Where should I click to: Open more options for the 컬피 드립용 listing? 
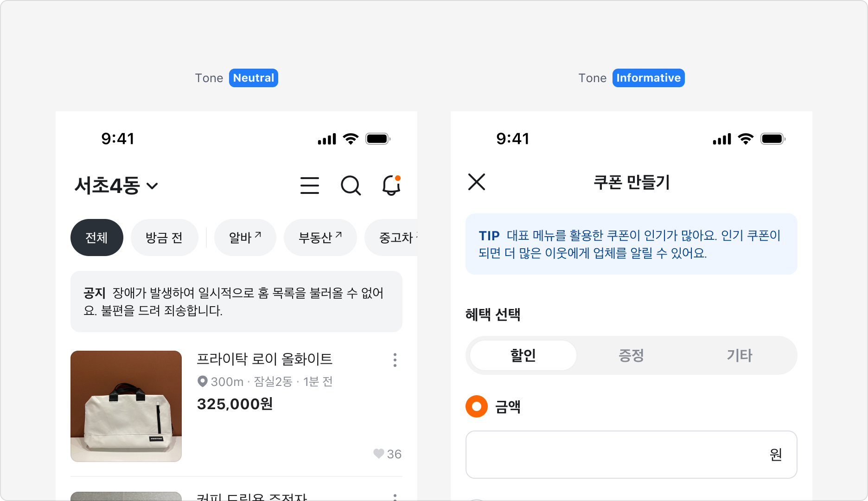click(x=395, y=496)
